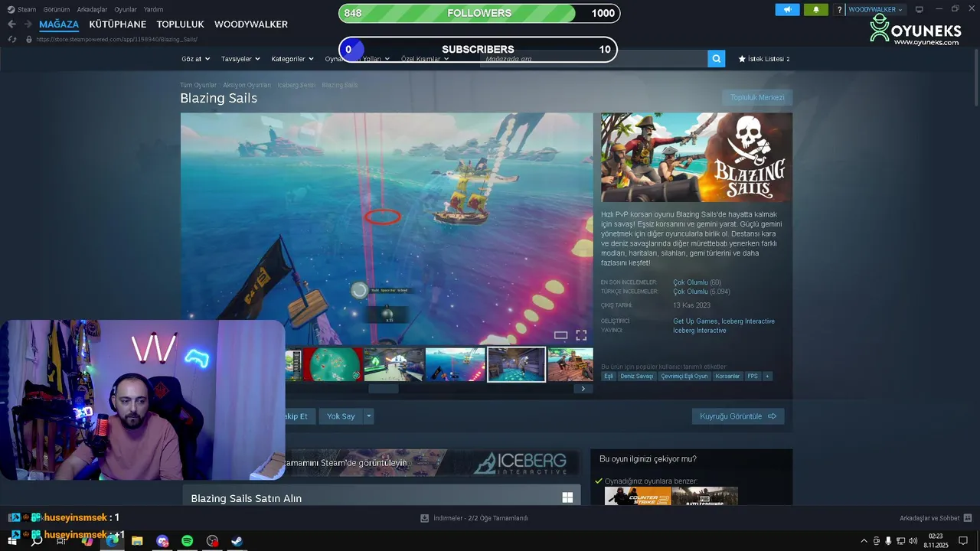Open Steam notifications bell
This screenshot has width=980, height=551.
click(x=815, y=10)
